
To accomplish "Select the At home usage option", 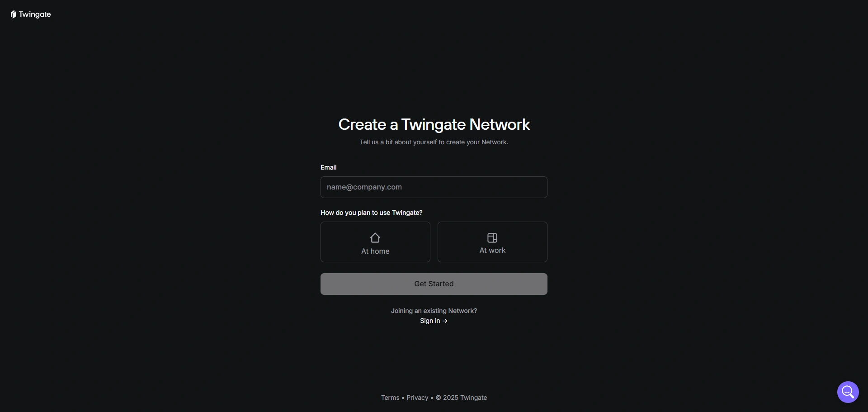I will point(375,242).
